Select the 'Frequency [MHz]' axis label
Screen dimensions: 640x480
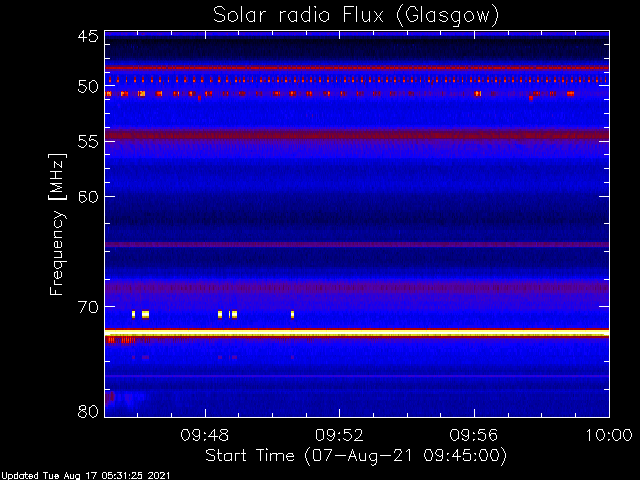[57, 224]
